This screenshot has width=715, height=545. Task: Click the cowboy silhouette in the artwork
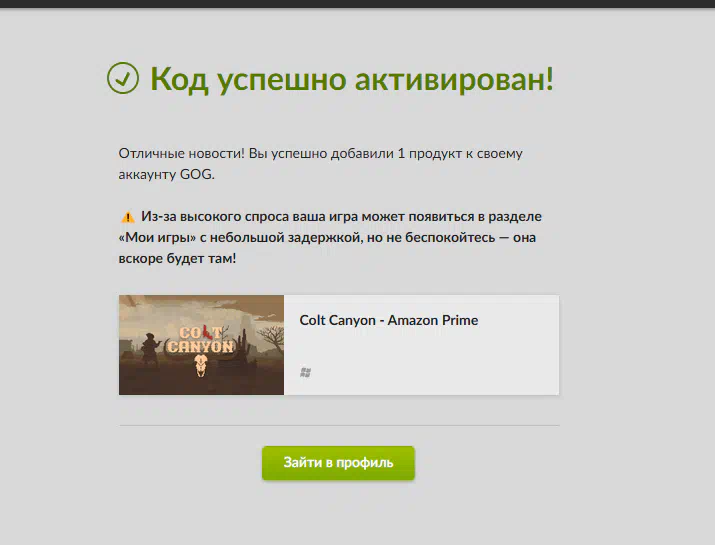(149, 350)
